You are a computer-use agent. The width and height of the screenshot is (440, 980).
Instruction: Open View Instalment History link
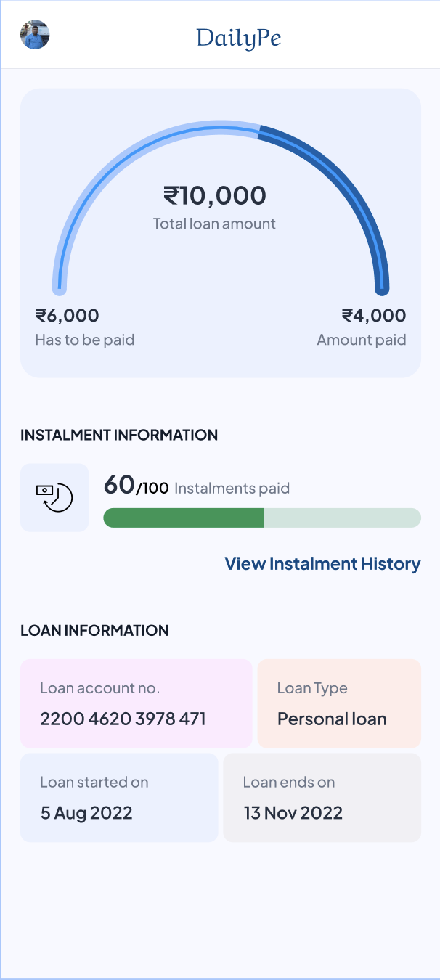[x=322, y=564]
